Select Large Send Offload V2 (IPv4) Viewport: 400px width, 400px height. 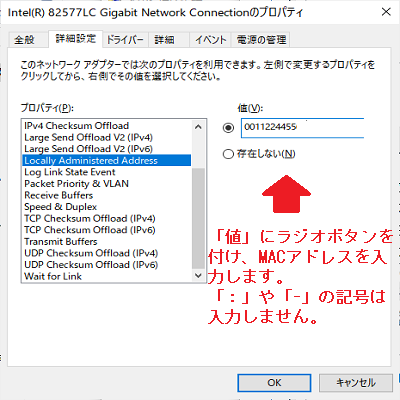point(107,137)
